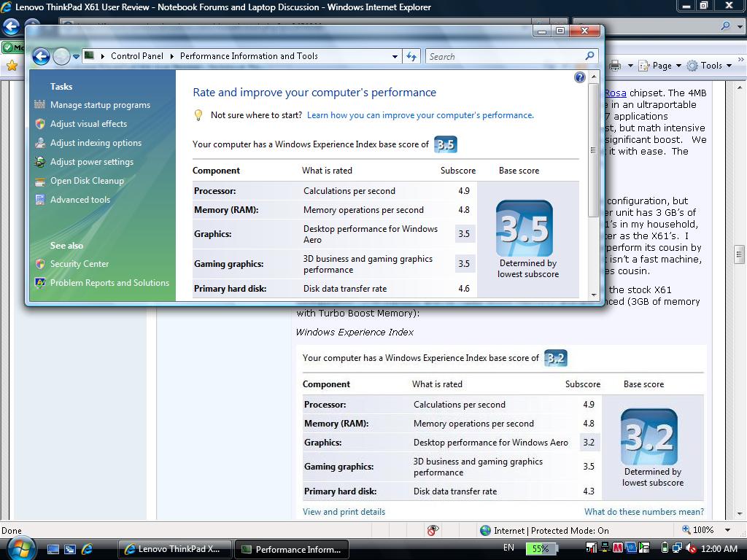The image size is (747, 560).
Task: Click the network computers tray icon
Action: [x=677, y=548]
